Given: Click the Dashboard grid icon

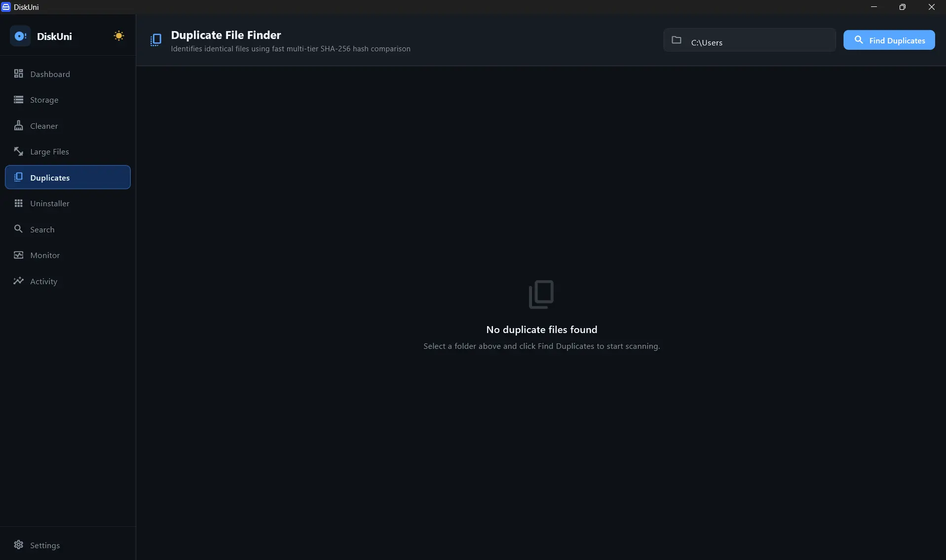Looking at the screenshot, I should [19, 74].
